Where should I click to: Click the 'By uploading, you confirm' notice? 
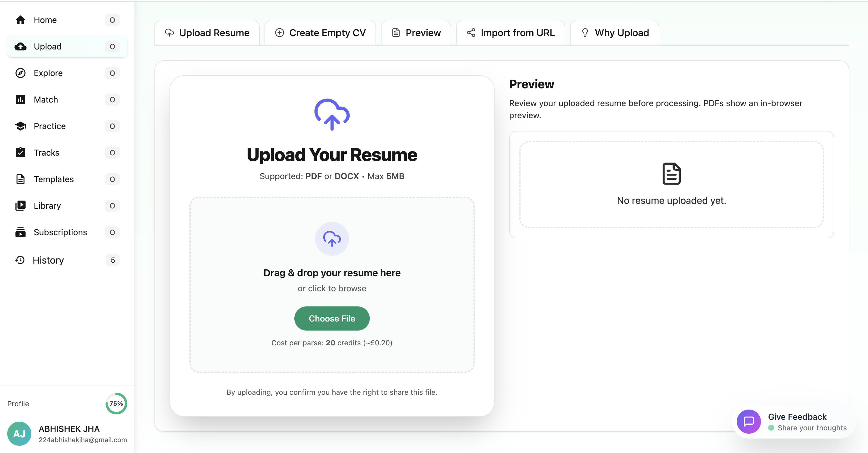[332, 392]
